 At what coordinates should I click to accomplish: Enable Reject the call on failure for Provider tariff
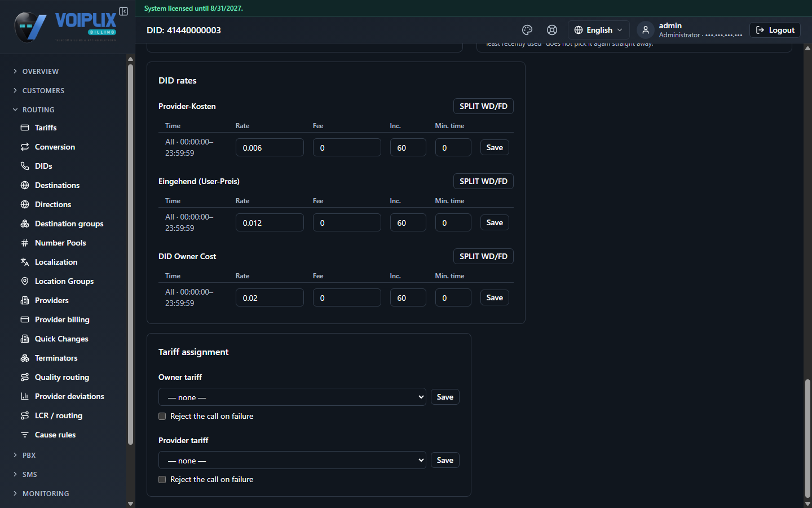pyautogui.click(x=162, y=479)
